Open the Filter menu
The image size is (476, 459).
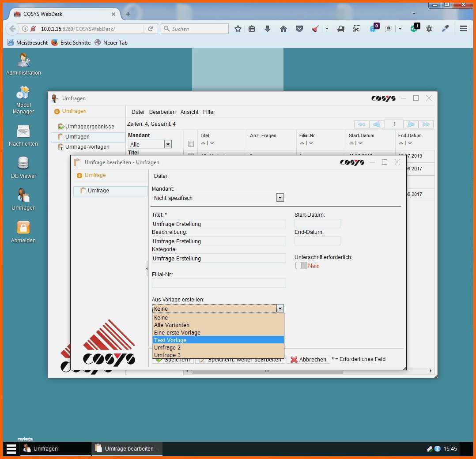click(209, 112)
